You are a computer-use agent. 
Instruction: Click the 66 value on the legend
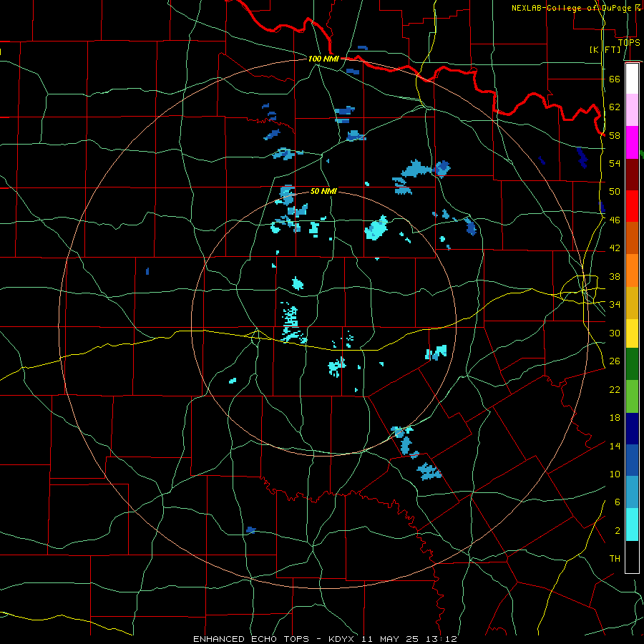[615, 79]
